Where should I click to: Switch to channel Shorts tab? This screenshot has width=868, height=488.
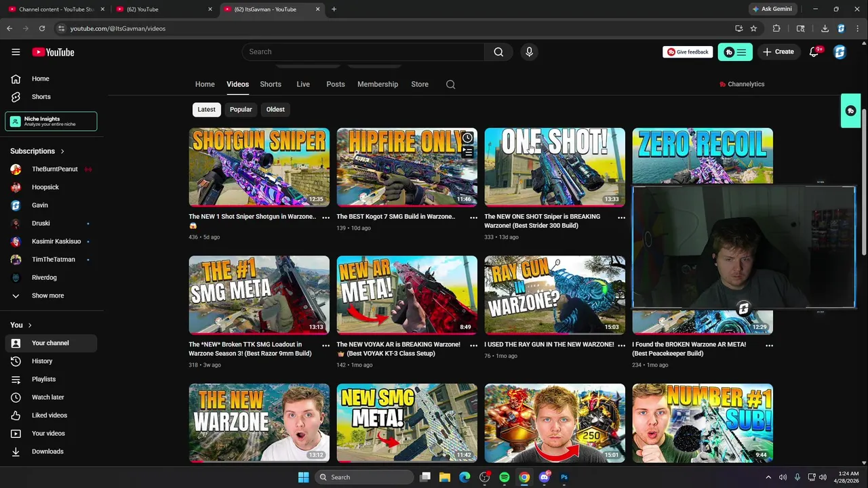(x=271, y=84)
